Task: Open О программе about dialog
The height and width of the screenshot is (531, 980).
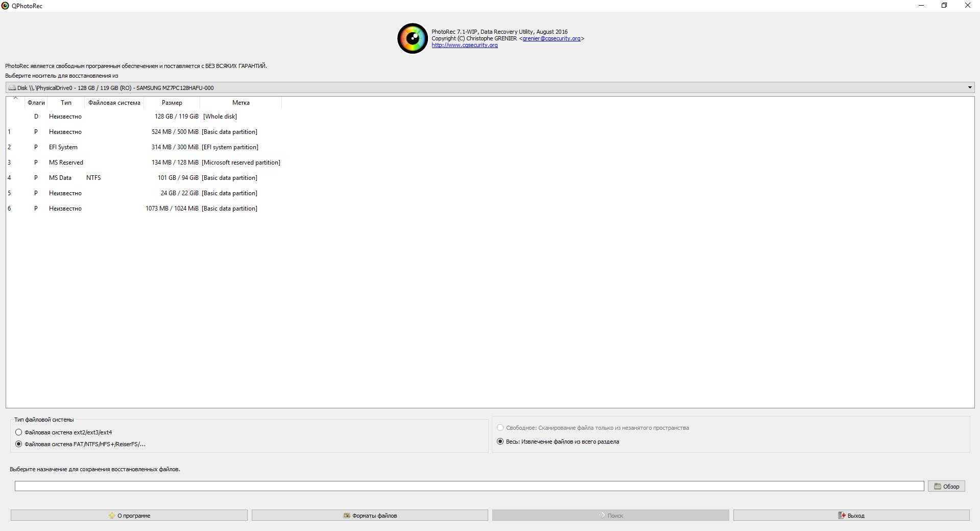Action: [129, 516]
